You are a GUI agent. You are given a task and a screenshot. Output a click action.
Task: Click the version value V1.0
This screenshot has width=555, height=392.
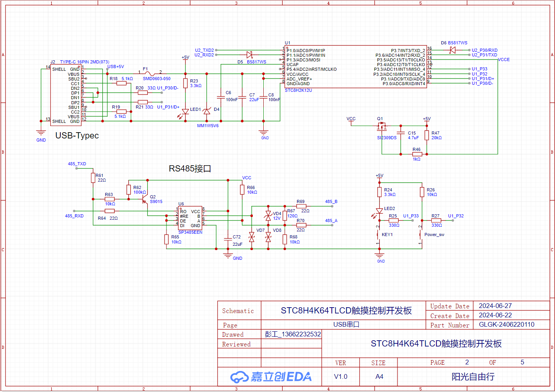pyautogui.click(x=341, y=376)
